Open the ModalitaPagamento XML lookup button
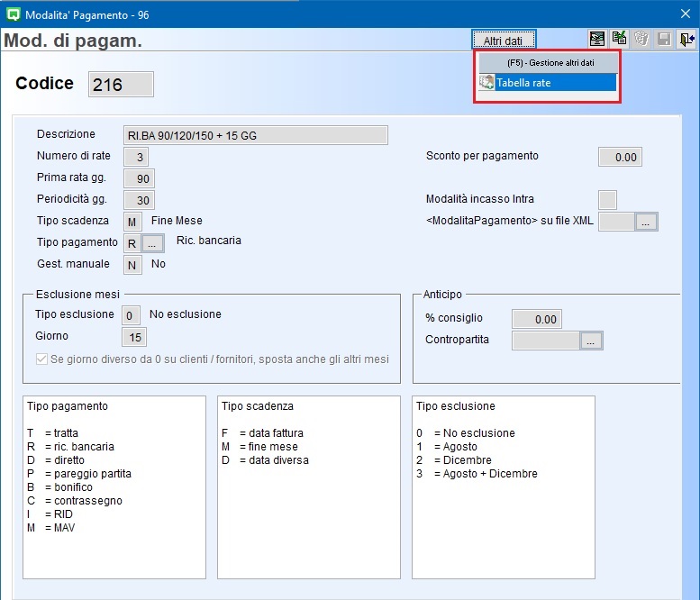The height and width of the screenshot is (600, 700). click(x=647, y=222)
